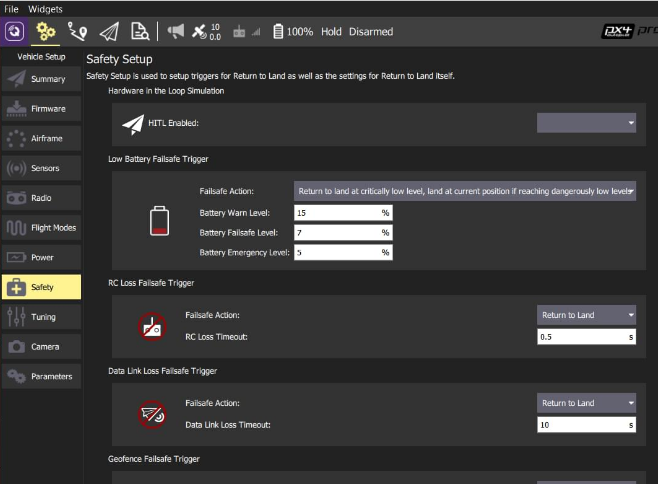The image size is (658, 484).
Task: Open the Widgets menu
Action: point(46,8)
